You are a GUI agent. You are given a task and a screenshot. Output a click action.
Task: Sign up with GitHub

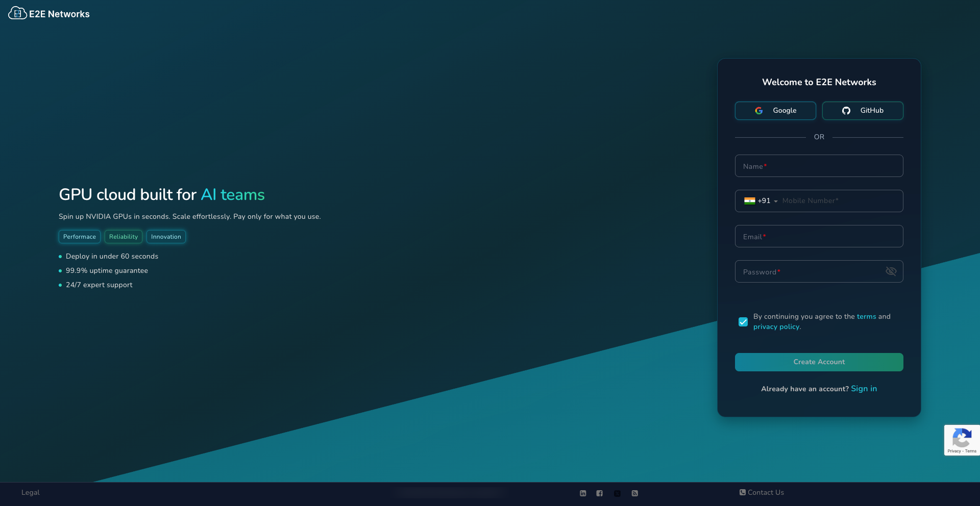click(x=863, y=111)
